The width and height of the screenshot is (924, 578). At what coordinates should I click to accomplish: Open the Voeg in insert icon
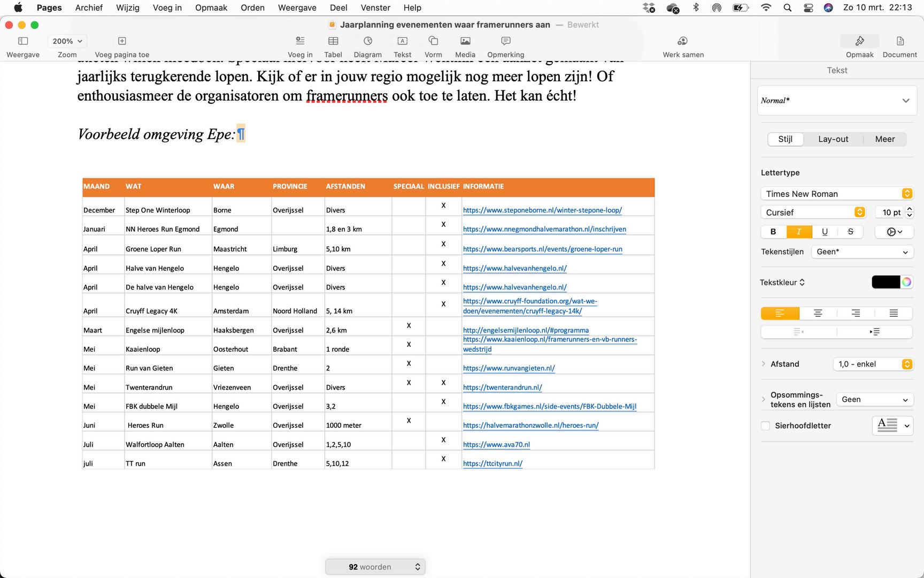click(300, 41)
